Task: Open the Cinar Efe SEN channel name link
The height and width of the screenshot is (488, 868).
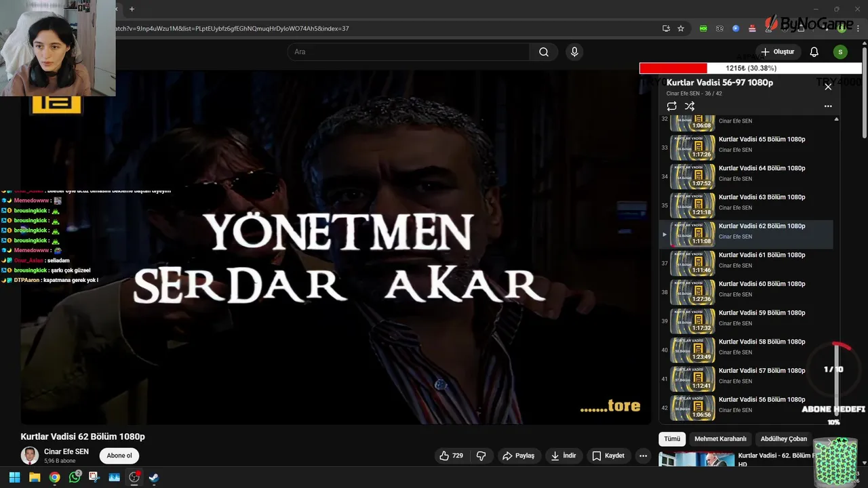Action: (x=66, y=451)
